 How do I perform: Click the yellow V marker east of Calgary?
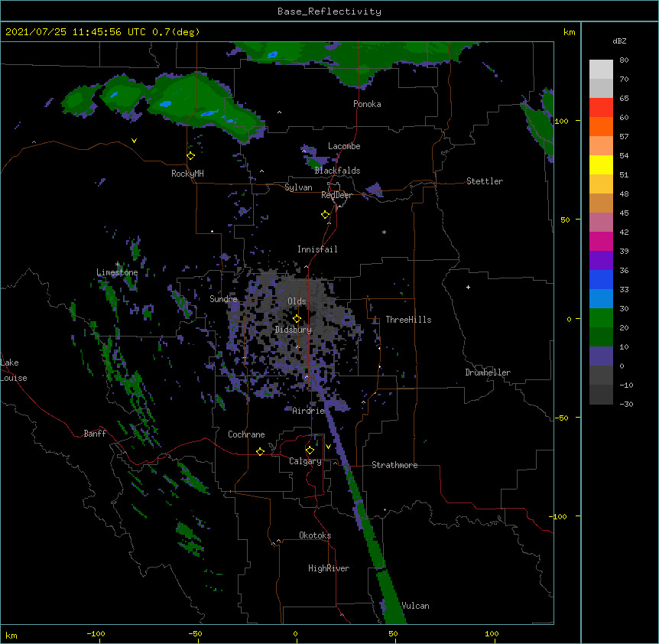tap(328, 447)
